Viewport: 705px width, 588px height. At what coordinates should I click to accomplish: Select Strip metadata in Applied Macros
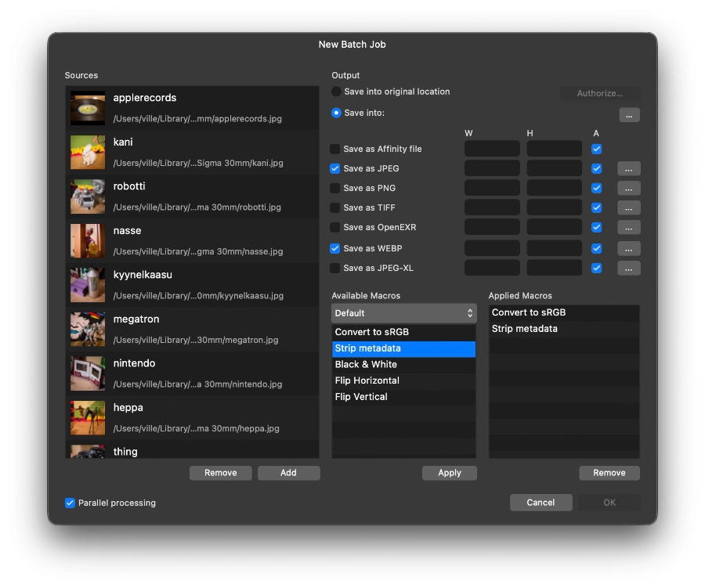[x=564, y=329]
